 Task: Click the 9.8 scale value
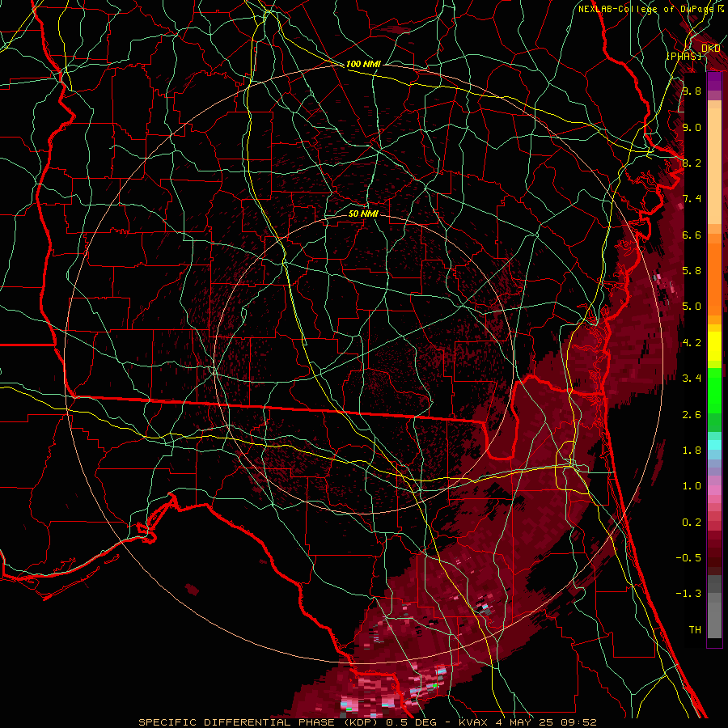pyautogui.click(x=692, y=91)
